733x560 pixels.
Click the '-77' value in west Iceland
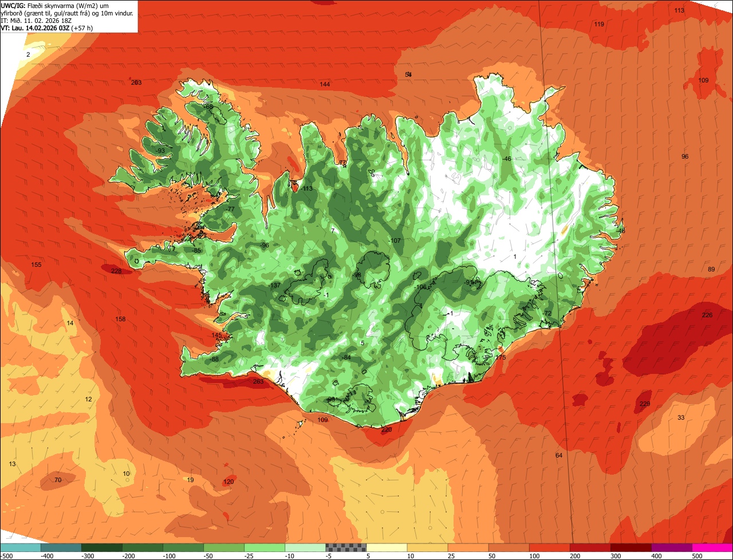(230, 210)
